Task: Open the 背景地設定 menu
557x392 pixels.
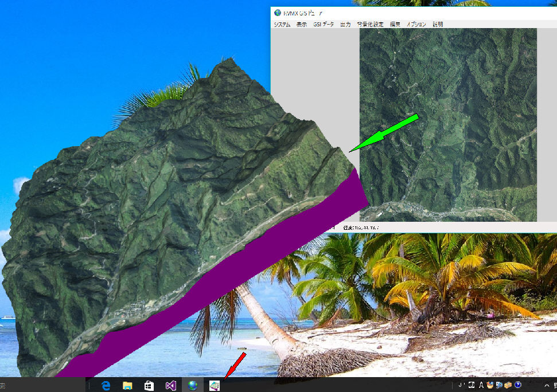Action: [370, 25]
